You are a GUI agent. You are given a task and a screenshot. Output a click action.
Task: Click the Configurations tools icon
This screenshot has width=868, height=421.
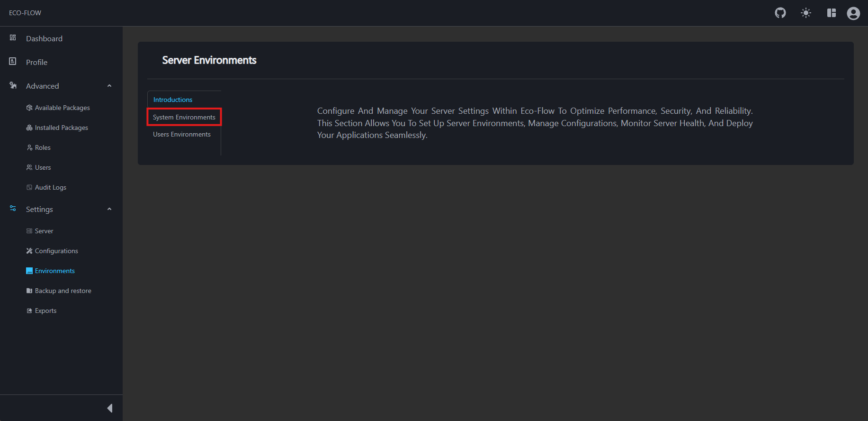click(29, 251)
